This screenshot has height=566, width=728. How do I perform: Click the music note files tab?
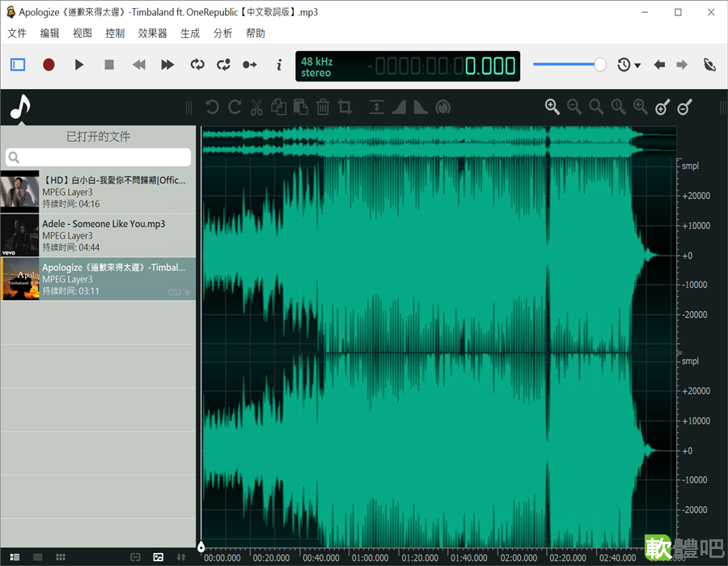click(20, 107)
